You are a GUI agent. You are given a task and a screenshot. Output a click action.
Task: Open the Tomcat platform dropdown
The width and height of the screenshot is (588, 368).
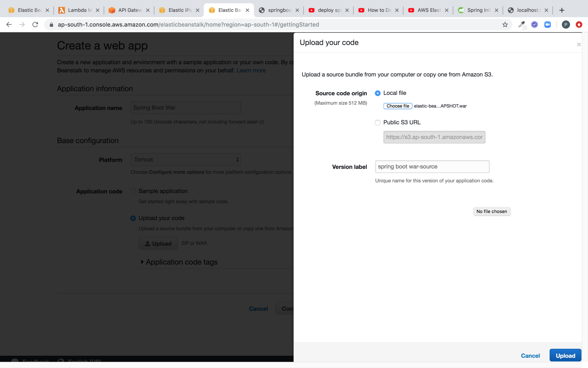tap(186, 160)
